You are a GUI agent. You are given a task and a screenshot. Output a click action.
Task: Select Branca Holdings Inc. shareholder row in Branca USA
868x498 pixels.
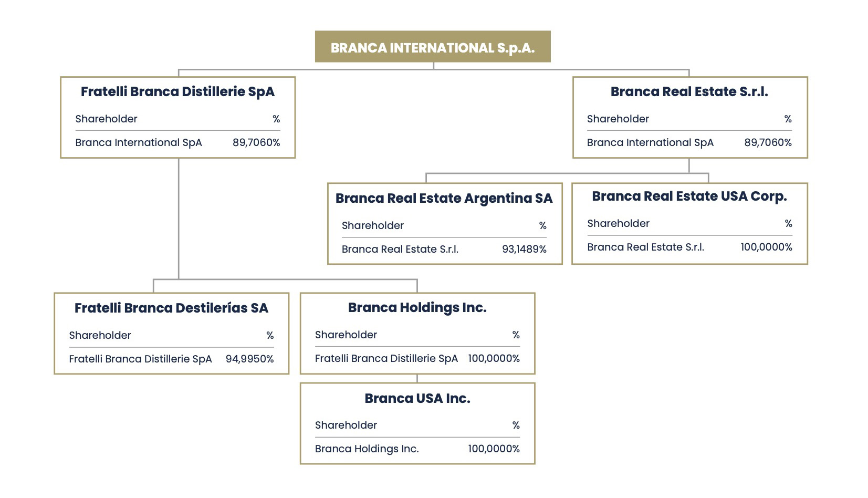(367, 449)
